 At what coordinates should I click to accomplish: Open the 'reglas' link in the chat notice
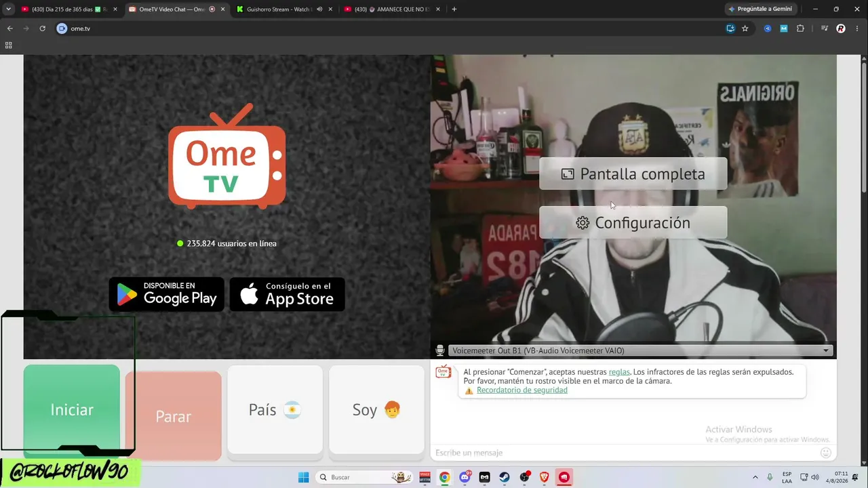(x=619, y=372)
